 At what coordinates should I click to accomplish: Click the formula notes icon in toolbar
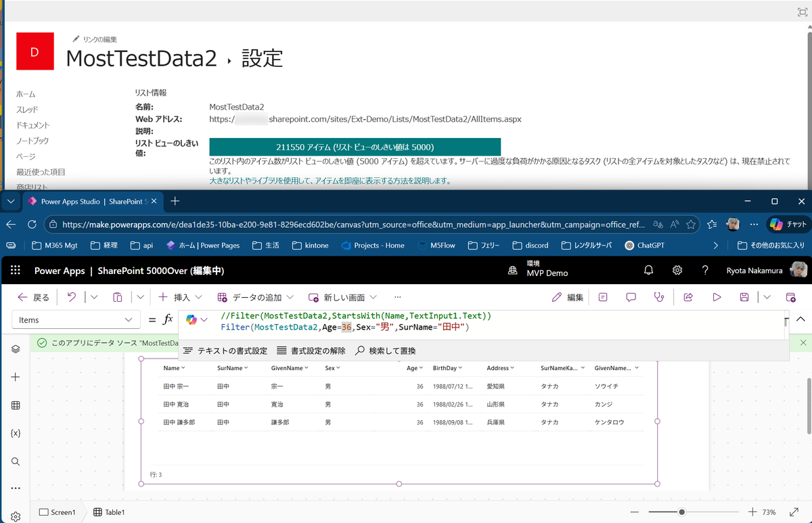click(x=602, y=297)
